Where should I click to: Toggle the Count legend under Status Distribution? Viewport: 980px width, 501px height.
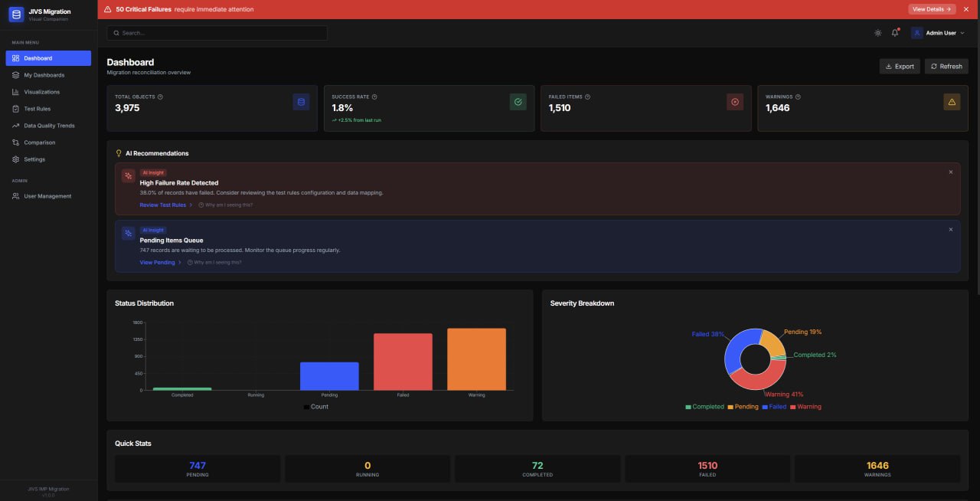315,407
